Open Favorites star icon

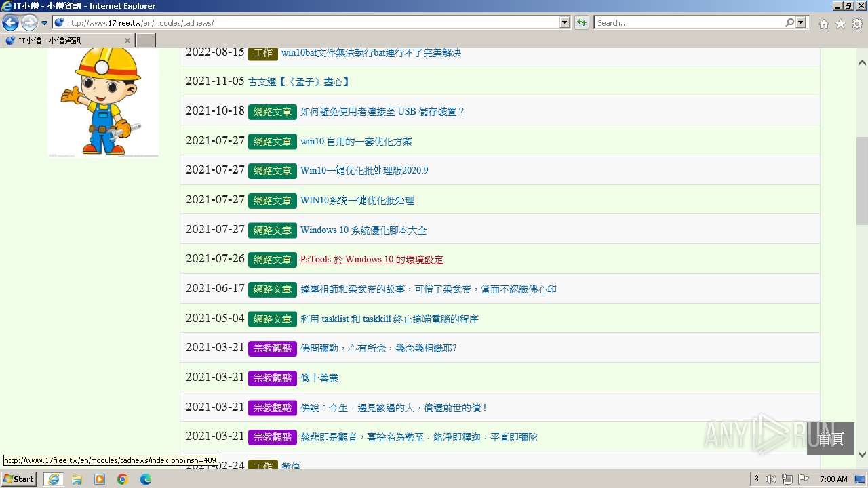tap(841, 24)
